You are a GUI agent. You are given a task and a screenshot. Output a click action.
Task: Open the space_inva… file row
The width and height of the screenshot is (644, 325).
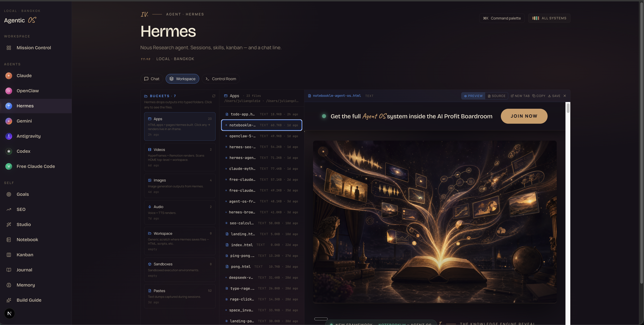coord(262,310)
